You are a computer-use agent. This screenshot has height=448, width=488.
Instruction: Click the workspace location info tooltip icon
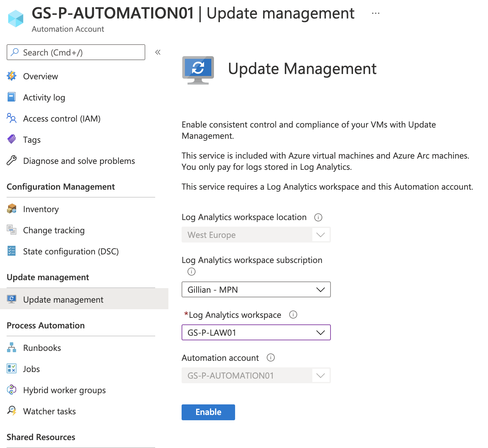pos(318,217)
